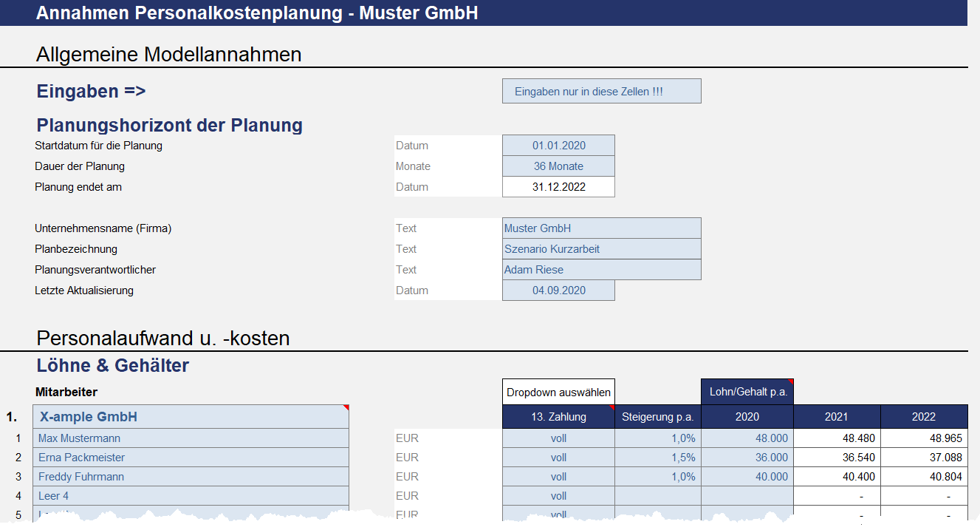Click the legend cell Eingaben nur in diese Zellen
Viewport: 980px width, 530px height.
click(x=601, y=92)
